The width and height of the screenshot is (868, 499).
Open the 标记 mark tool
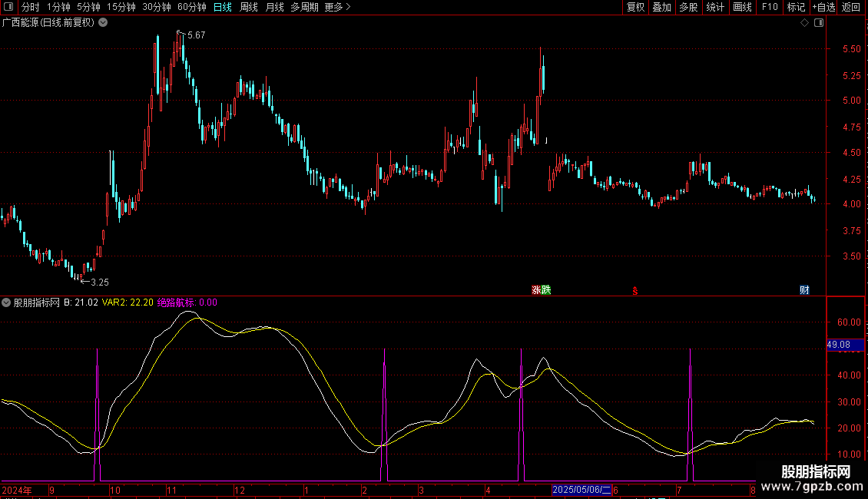(x=796, y=7)
